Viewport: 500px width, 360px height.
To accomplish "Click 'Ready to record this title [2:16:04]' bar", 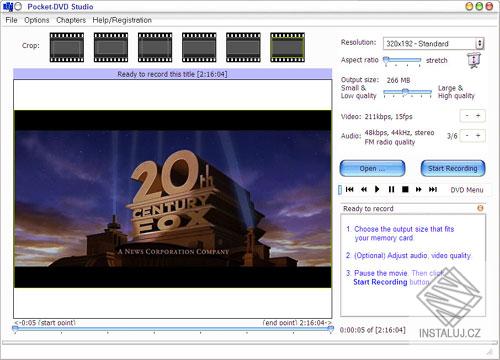I will [x=172, y=74].
